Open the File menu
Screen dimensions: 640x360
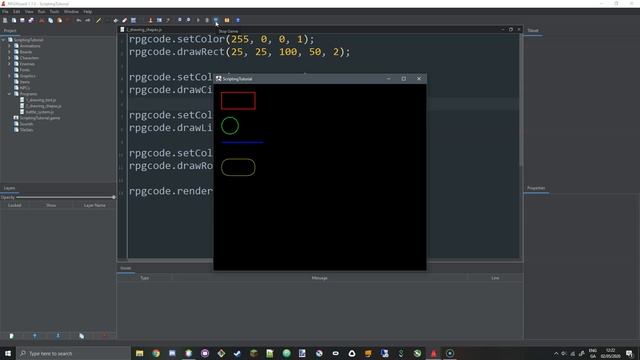pos(5,12)
